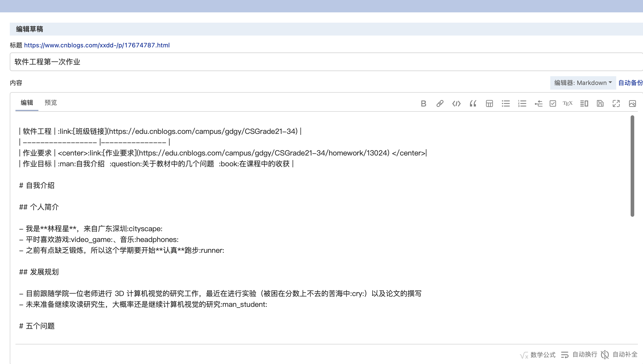Insert a hyperlink with the link icon
The height and width of the screenshot is (364, 643).
click(440, 103)
